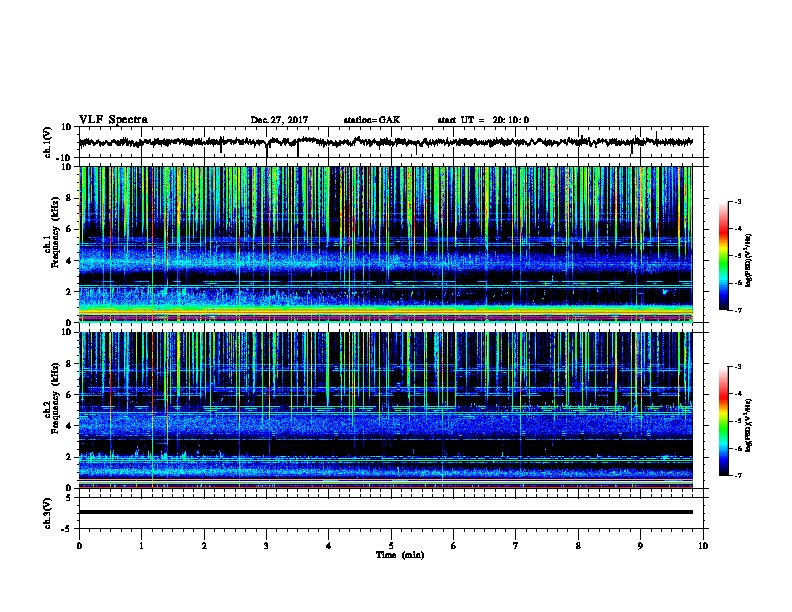Click the ch.3(V) axis label

(x=48, y=513)
